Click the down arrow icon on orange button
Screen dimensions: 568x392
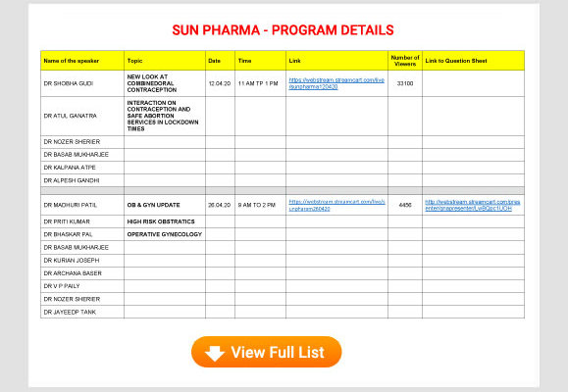pyautogui.click(x=215, y=353)
